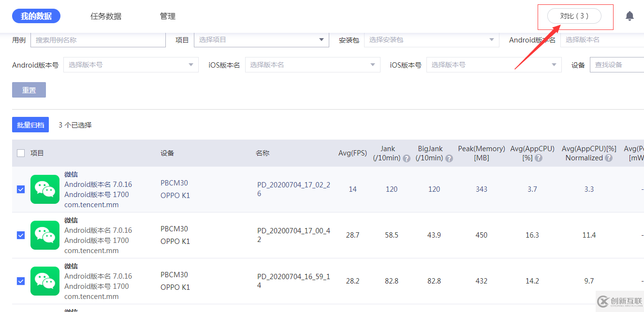Open the 选择安装包 dropdown
This screenshot has width=644, height=312.
coord(431,40)
